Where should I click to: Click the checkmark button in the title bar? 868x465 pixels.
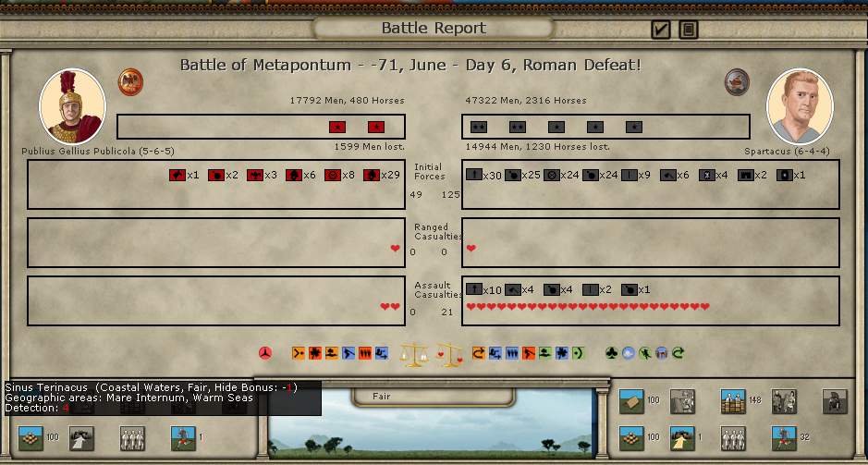[660, 30]
